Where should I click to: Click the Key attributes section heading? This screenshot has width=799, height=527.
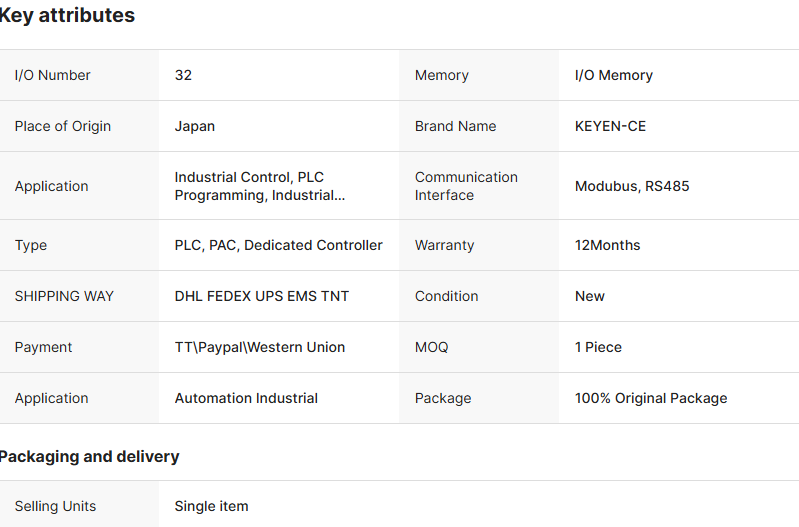click(x=67, y=16)
